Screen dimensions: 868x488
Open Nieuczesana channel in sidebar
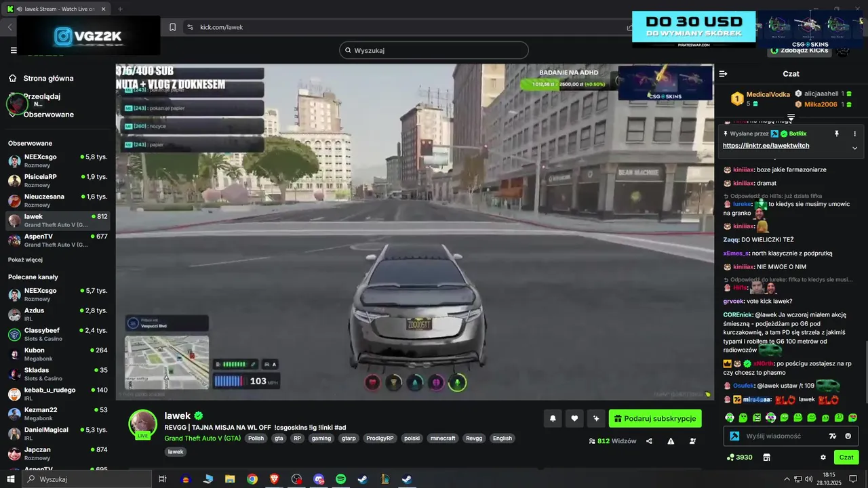click(x=58, y=200)
